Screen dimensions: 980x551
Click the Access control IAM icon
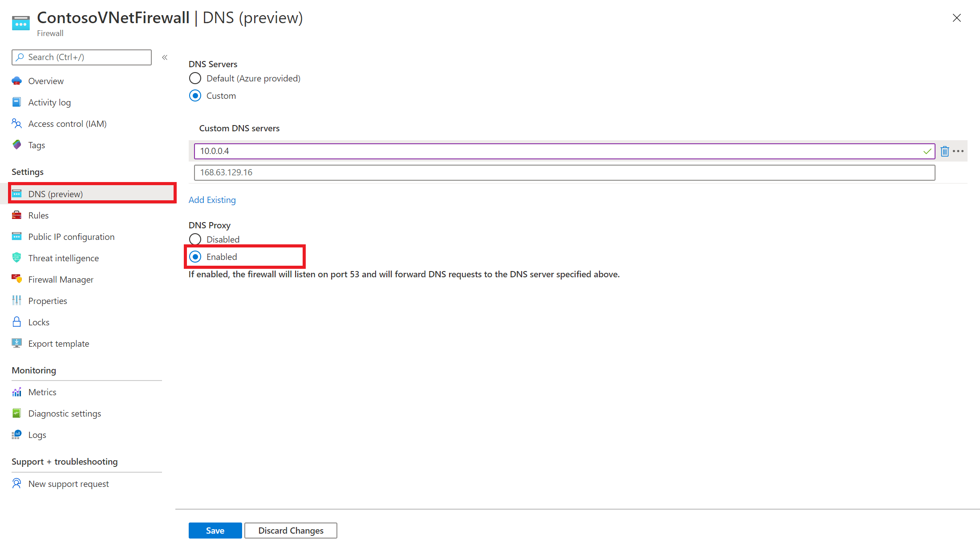click(x=17, y=124)
